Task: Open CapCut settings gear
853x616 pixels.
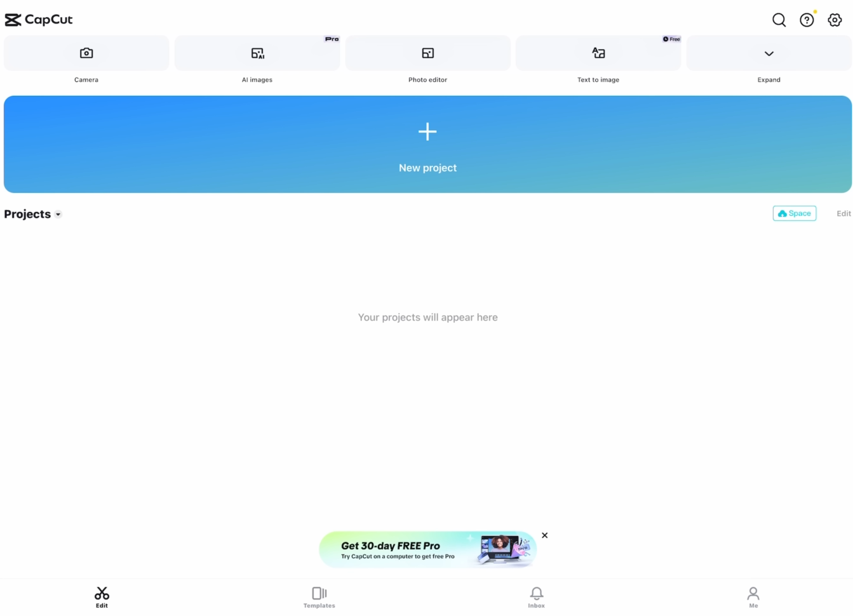Action: (835, 20)
